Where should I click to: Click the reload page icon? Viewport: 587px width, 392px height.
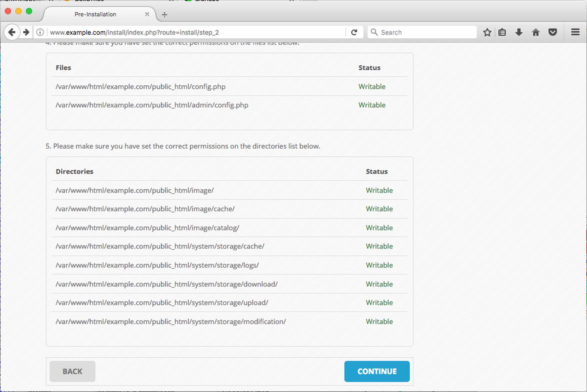tap(354, 32)
